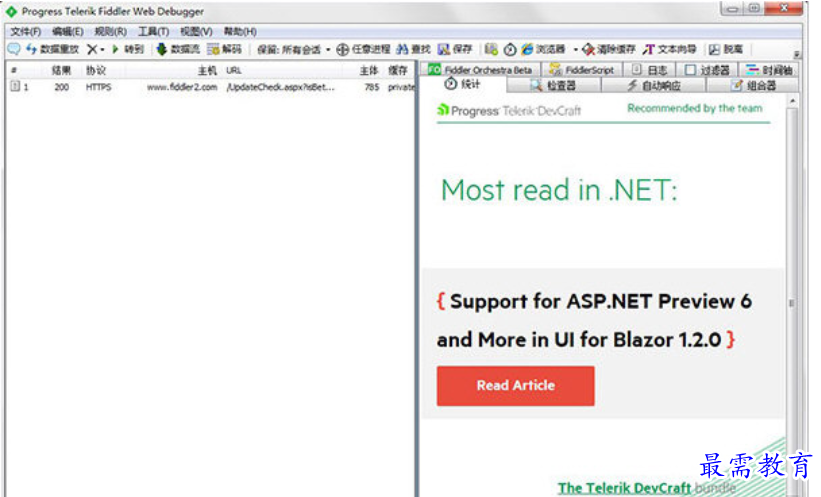
Task: Toggle the 数据流 stream mode
Action: coord(178,49)
